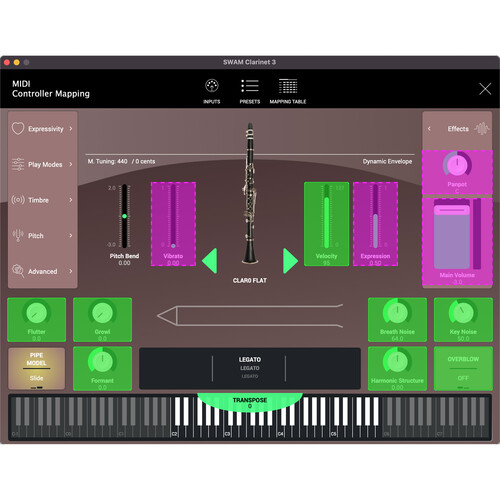Expand the Timbre section chevron
The height and width of the screenshot is (500, 500).
click(x=71, y=200)
